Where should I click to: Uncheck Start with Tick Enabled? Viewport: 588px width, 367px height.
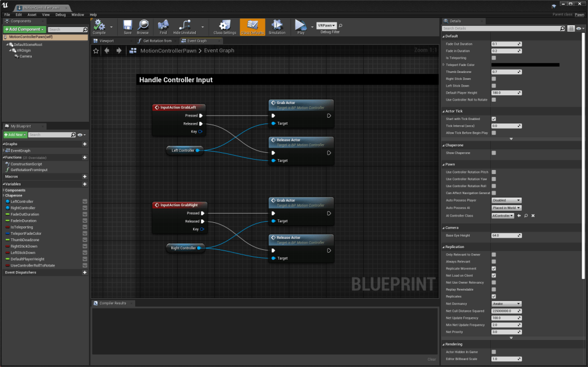click(x=494, y=119)
